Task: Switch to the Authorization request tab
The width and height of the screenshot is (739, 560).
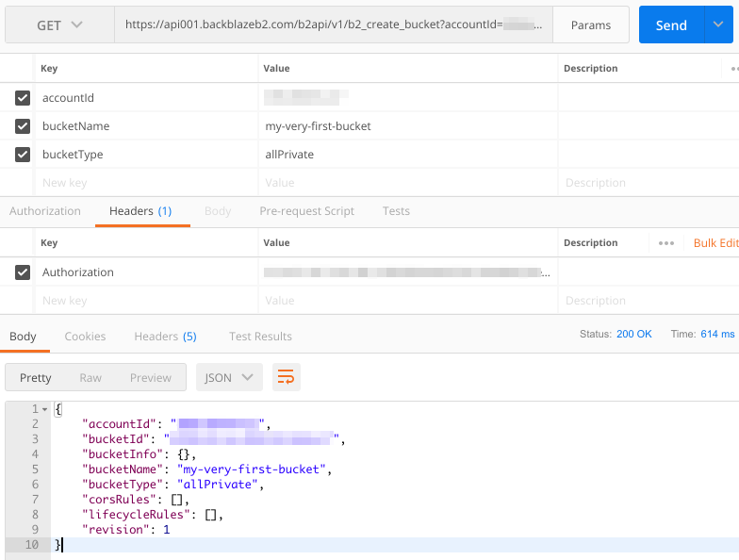Action: [45, 211]
